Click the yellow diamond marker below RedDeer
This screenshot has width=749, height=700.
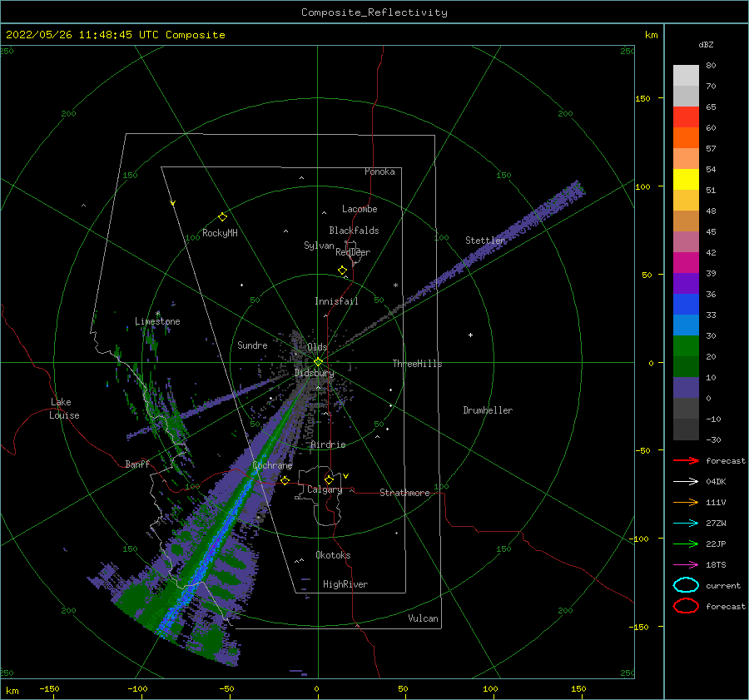point(343,271)
